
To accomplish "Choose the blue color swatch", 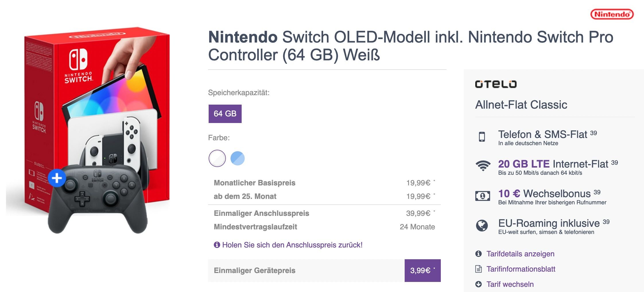I will 238,158.
